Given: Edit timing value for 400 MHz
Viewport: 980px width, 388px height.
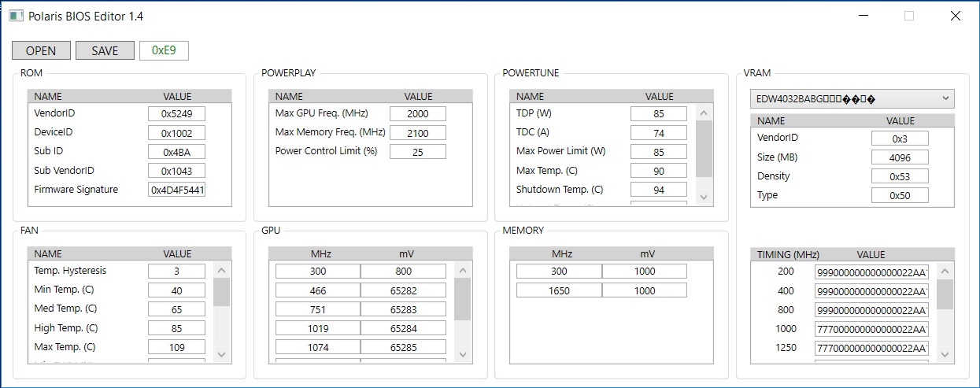Looking at the screenshot, I should (x=871, y=290).
